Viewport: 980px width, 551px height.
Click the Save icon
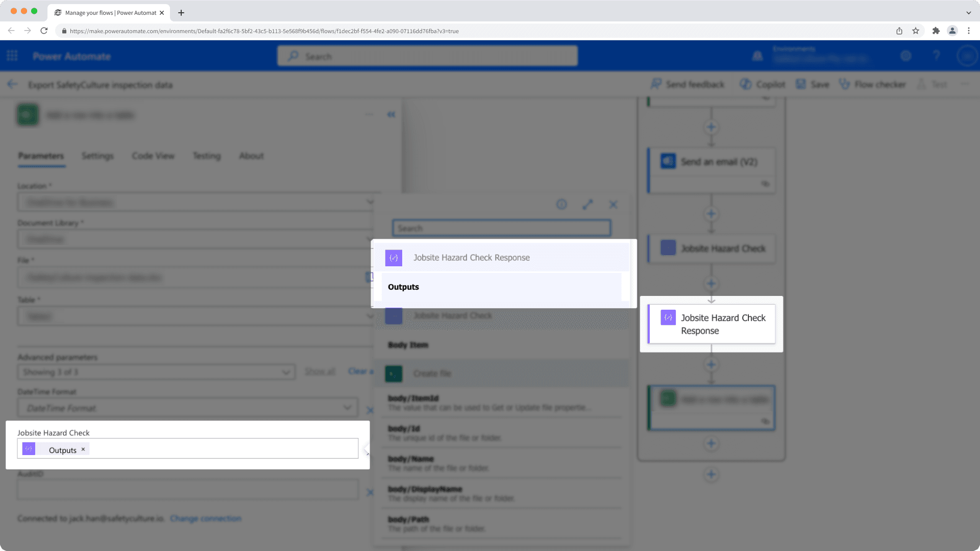tap(800, 84)
